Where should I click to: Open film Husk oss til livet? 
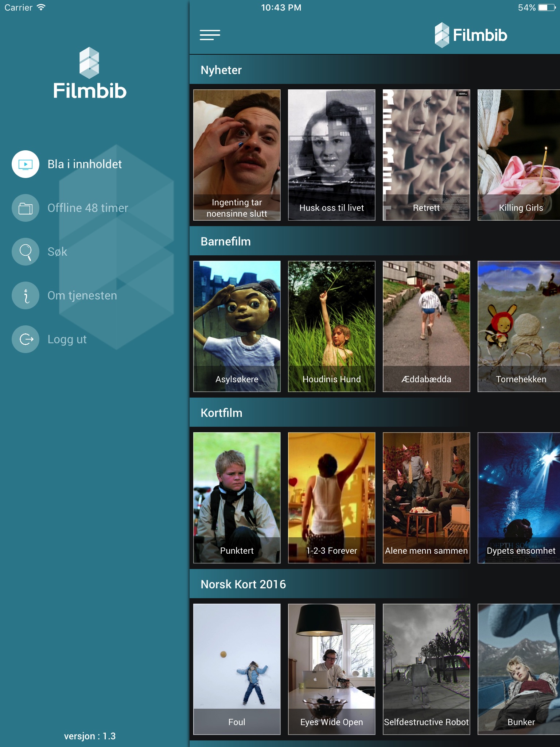pyautogui.click(x=332, y=155)
